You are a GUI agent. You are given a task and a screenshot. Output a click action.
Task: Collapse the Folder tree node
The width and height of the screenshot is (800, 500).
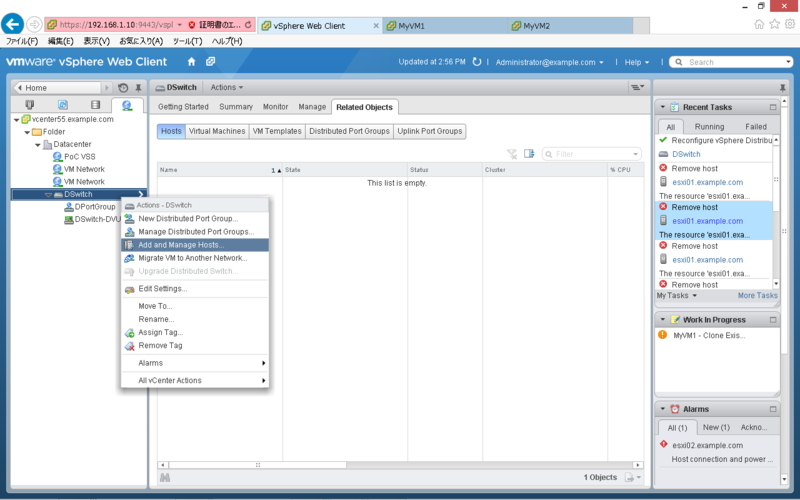(x=27, y=132)
